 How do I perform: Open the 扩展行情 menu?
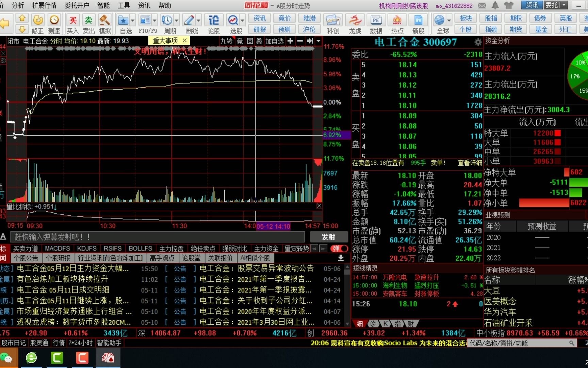(44, 5)
